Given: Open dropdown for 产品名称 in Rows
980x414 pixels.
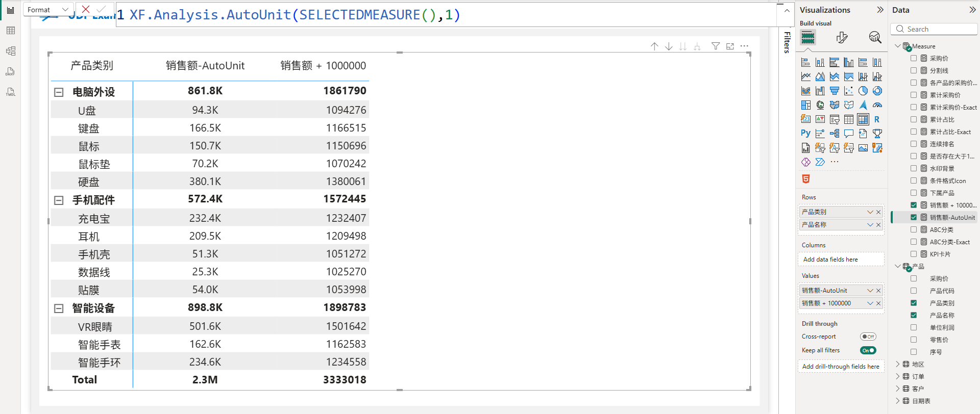Looking at the screenshot, I should (x=870, y=225).
